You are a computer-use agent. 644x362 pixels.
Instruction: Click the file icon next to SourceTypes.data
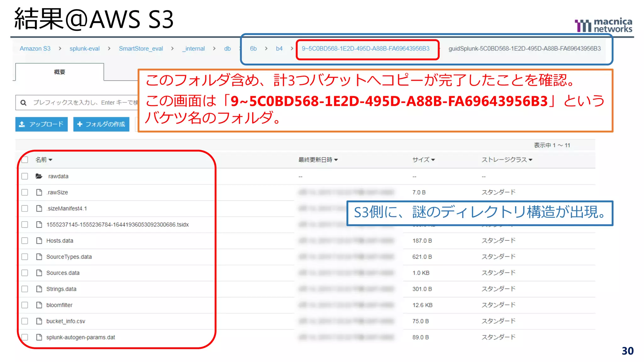point(39,257)
